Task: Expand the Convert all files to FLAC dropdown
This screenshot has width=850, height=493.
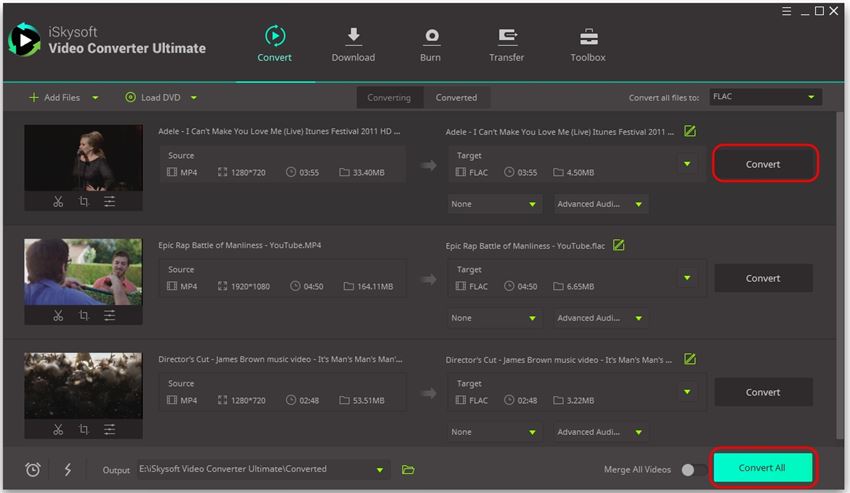Action: tap(765, 97)
